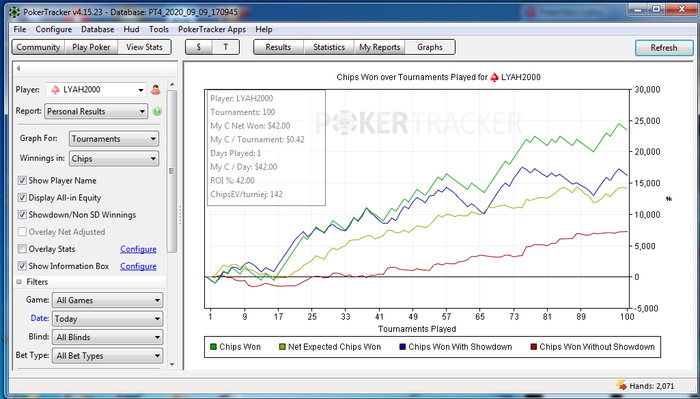700x399 pixels.
Task: Enable the Overlay Stats checkbox
Action: tap(22, 249)
